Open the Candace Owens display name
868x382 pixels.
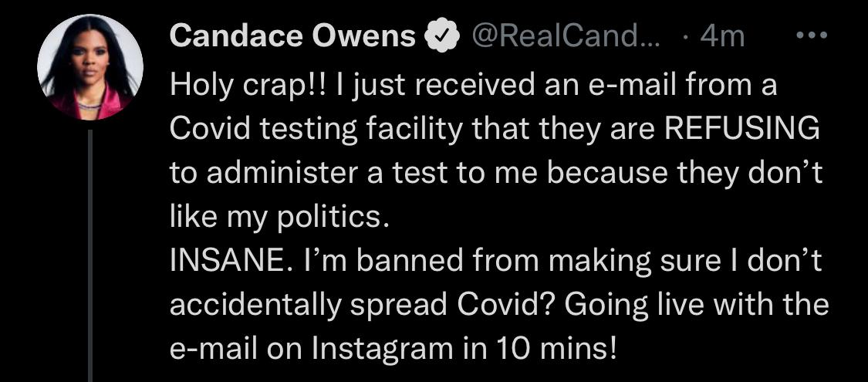(x=292, y=37)
